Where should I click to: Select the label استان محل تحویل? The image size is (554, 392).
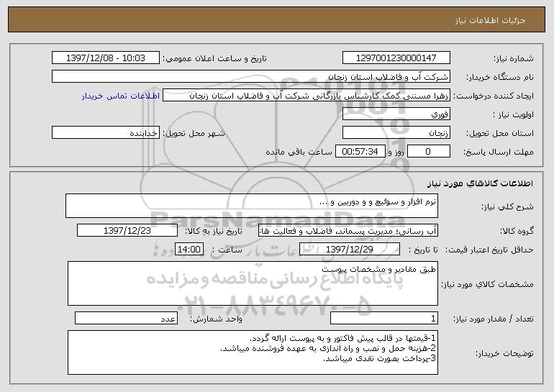(x=500, y=134)
